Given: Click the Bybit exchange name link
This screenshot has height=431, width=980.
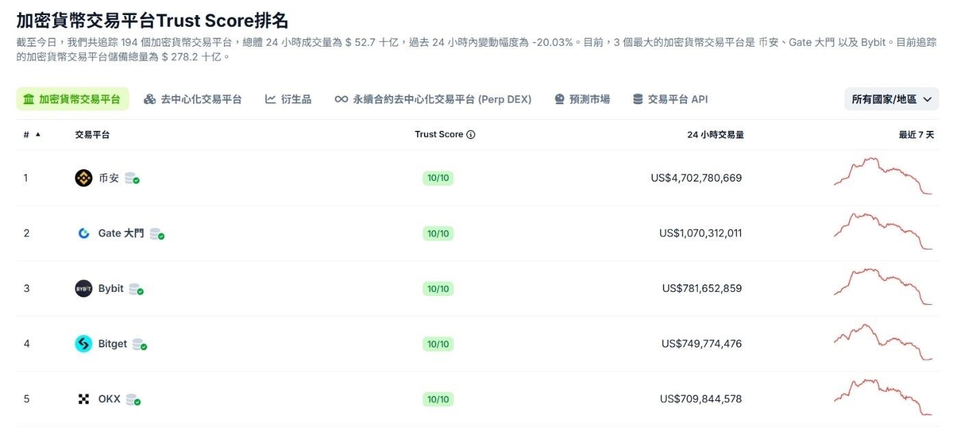Looking at the screenshot, I should (x=110, y=288).
